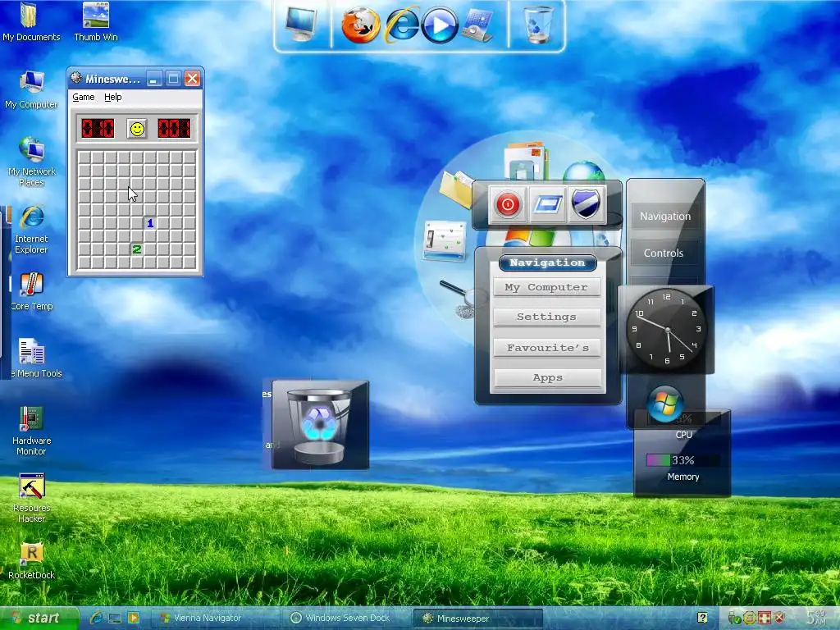Select My Network Places desktop icon
This screenshot has height=630, width=840.
tap(32, 162)
